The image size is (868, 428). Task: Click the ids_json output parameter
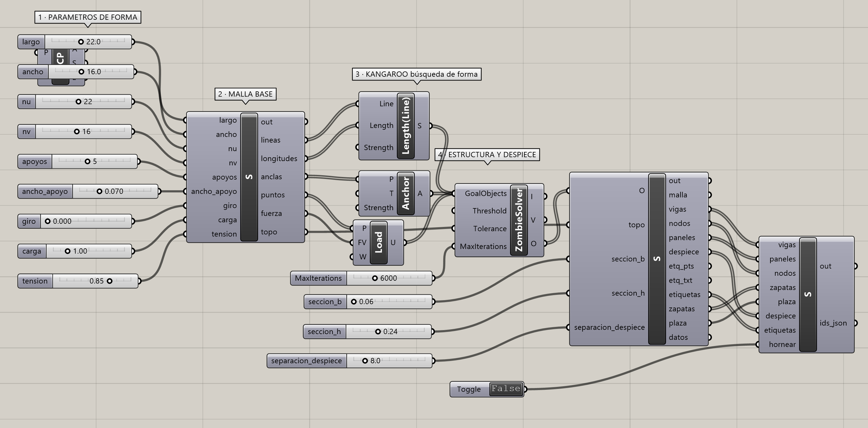pos(833,323)
